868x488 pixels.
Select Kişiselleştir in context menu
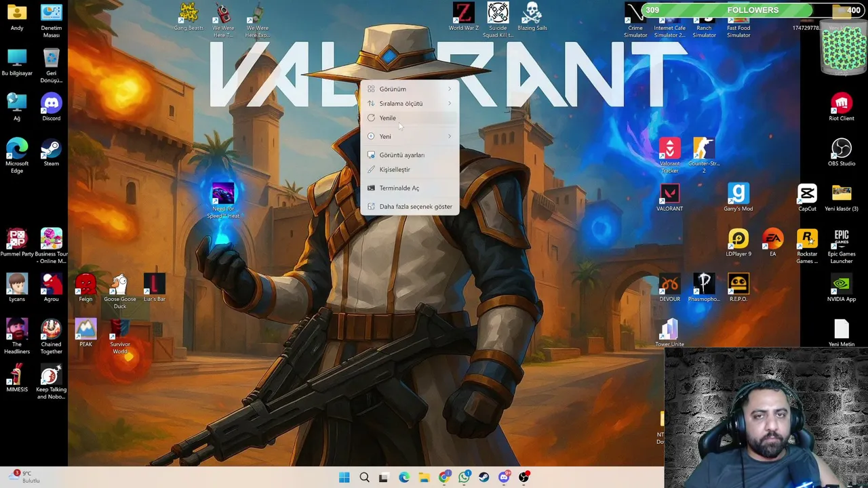pyautogui.click(x=410, y=169)
